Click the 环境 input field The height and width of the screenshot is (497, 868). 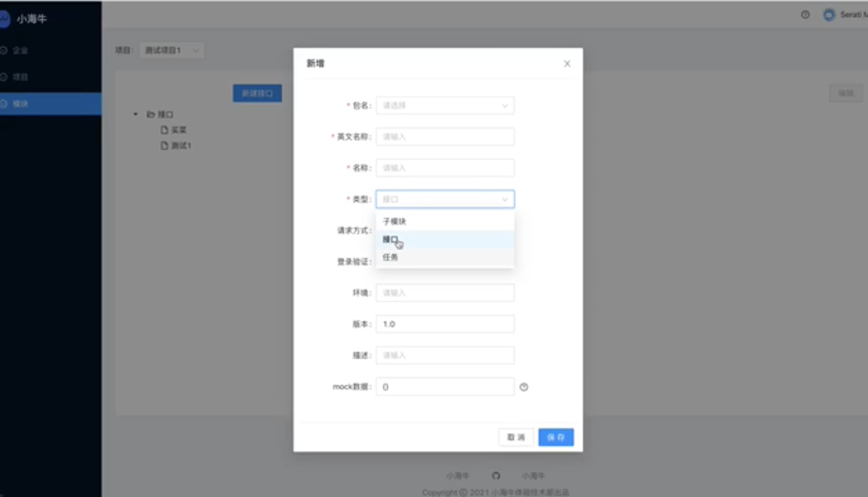(x=445, y=293)
